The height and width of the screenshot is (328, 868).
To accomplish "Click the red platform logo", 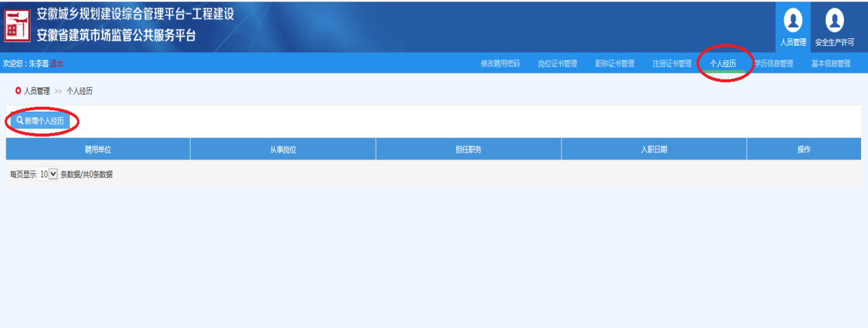I will click(x=16, y=25).
